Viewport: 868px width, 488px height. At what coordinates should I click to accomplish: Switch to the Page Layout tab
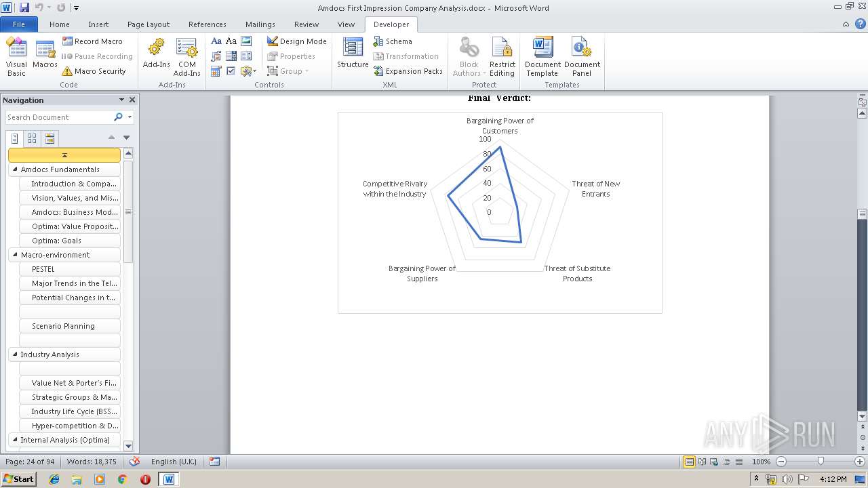[x=149, y=24]
